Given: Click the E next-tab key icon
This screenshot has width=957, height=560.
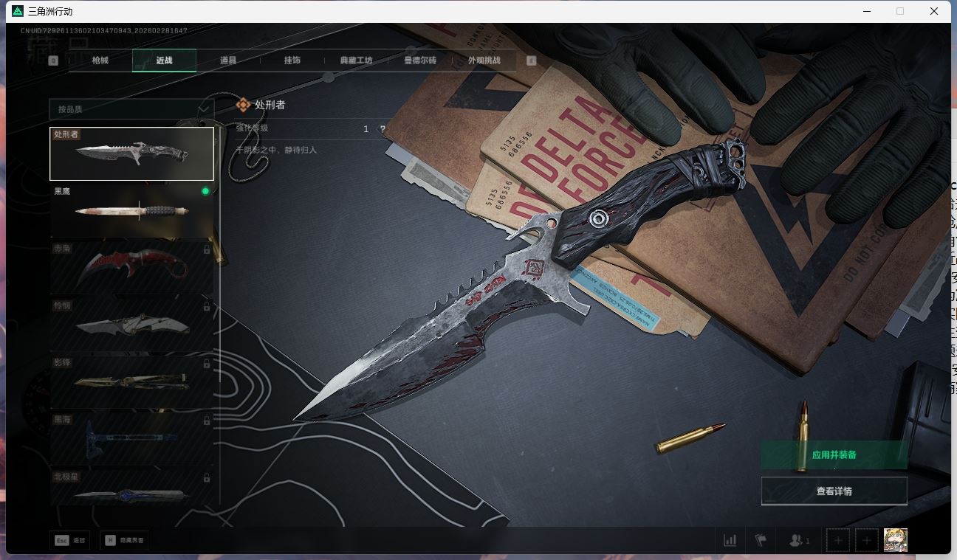Looking at the screenshot, I should 531,61.
